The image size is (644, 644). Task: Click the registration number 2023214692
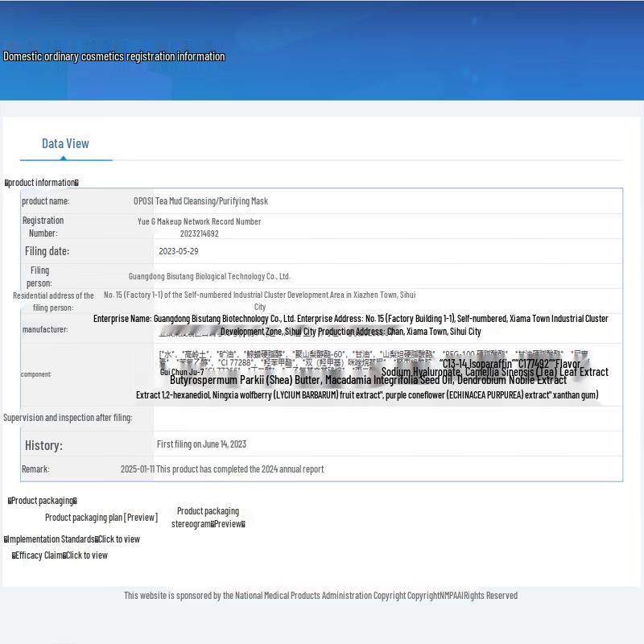[199, 233]
